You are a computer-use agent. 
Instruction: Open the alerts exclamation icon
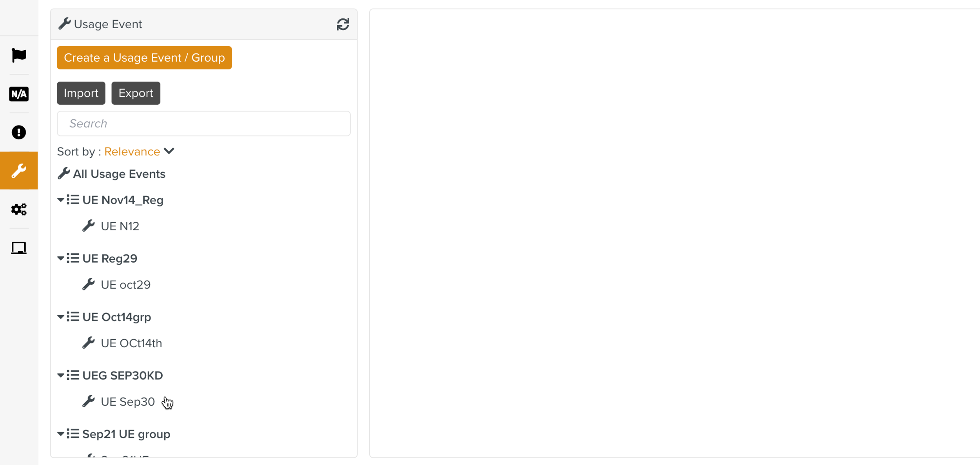(x=19, y=132)
